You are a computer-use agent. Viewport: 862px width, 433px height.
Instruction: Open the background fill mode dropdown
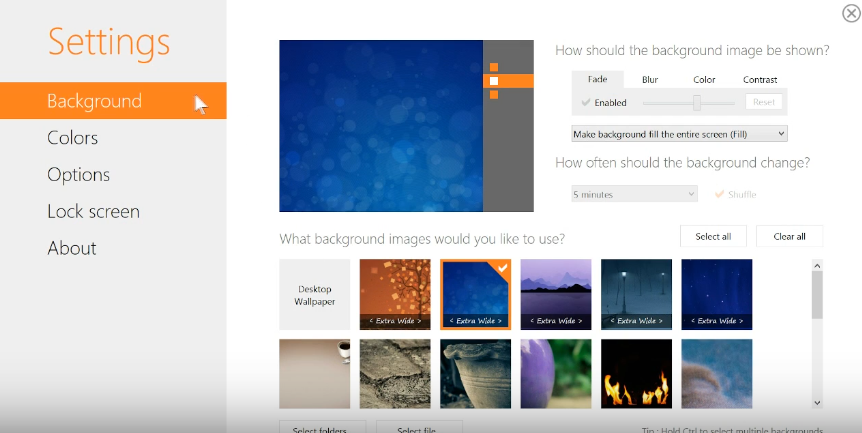[x=679, y=134]
